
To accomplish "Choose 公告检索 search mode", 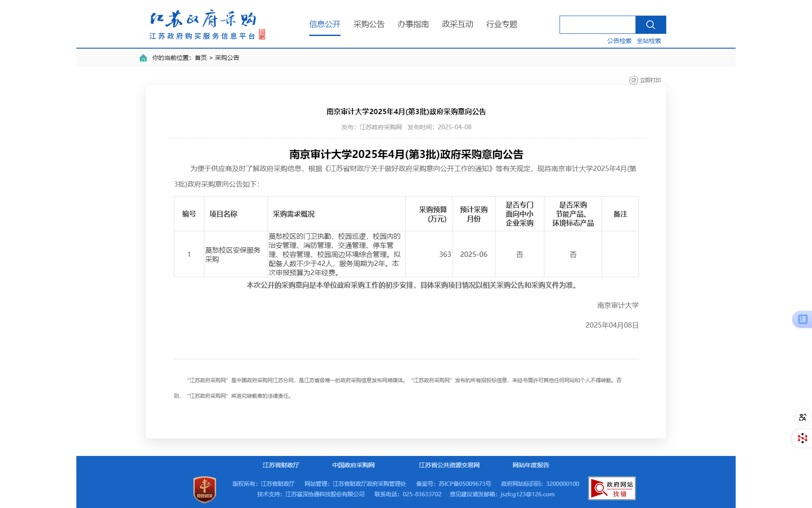I will click(x=619, y=41).
